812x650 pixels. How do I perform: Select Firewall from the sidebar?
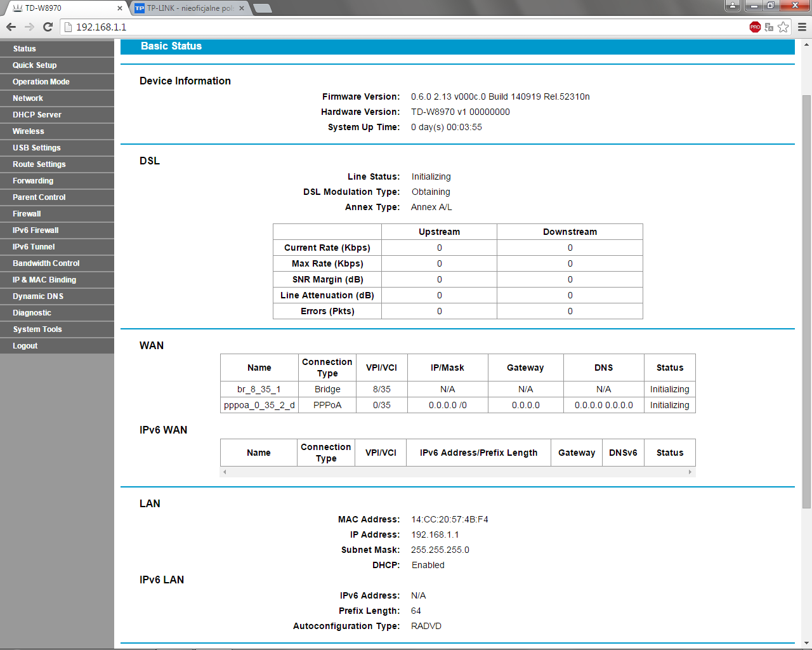pos(27,214)
